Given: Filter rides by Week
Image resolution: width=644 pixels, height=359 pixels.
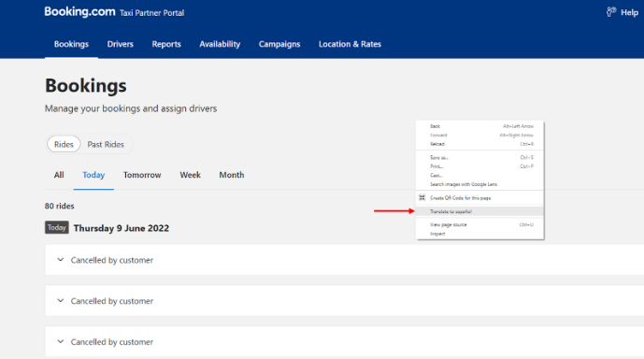Looking at the screenshot, I should point(190,175).
